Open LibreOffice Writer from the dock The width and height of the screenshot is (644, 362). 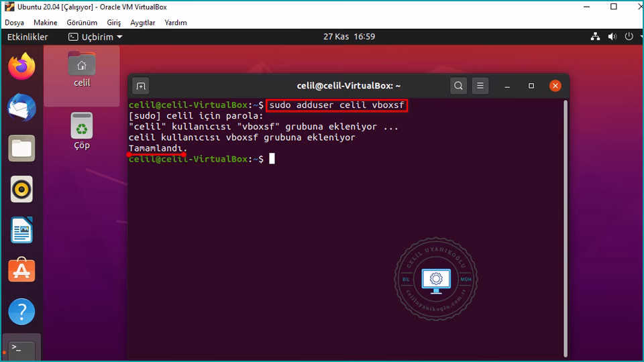pyautogui.click(x=21, y=230)
